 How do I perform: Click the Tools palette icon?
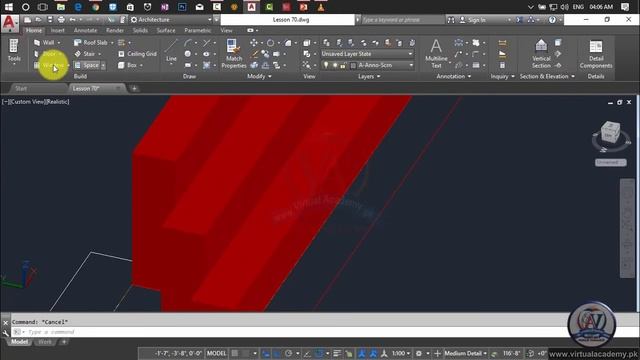coord(14,51)
